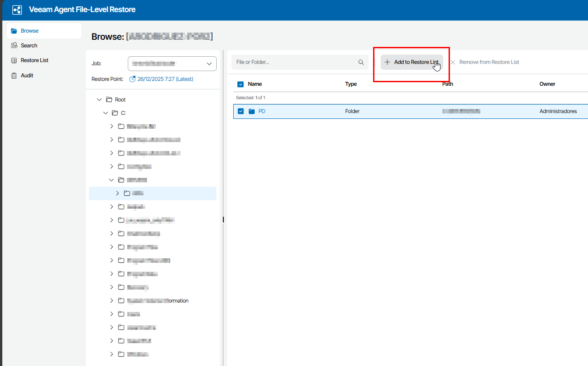Click the Root folder icon in tree
Image resolution: width=588 pixels, height=366 pixels.
[x=109, y=100]
